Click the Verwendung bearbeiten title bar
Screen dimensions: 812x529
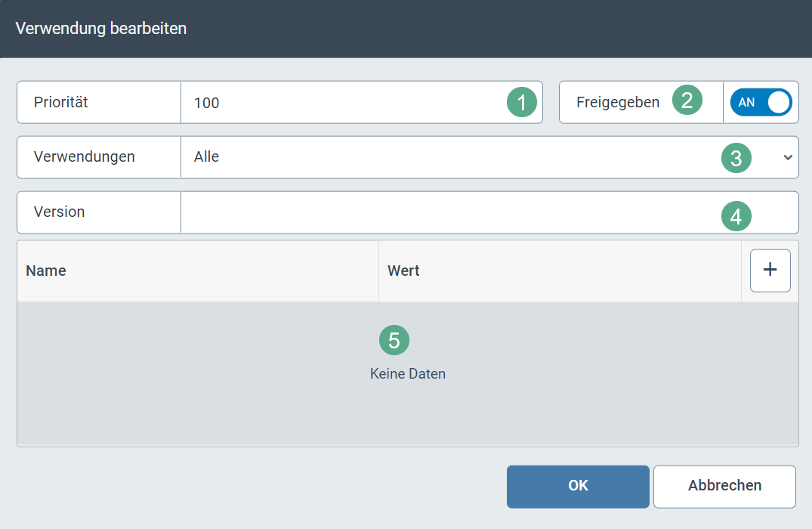(x=101, y=29)
